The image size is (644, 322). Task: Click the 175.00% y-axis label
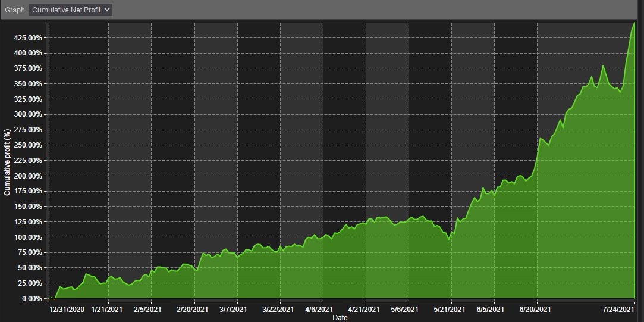pyautogui.click(x=27, y=191)
